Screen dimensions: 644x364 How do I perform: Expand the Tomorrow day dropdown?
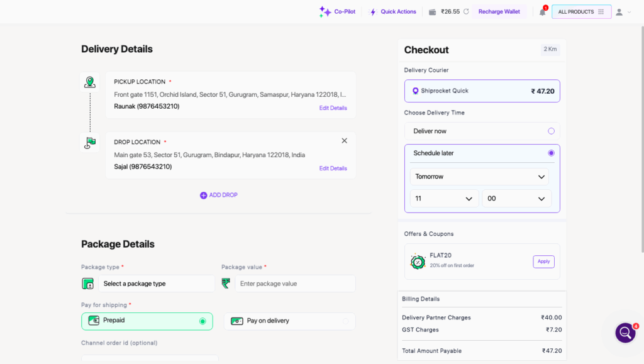click(x=479, y=177)
